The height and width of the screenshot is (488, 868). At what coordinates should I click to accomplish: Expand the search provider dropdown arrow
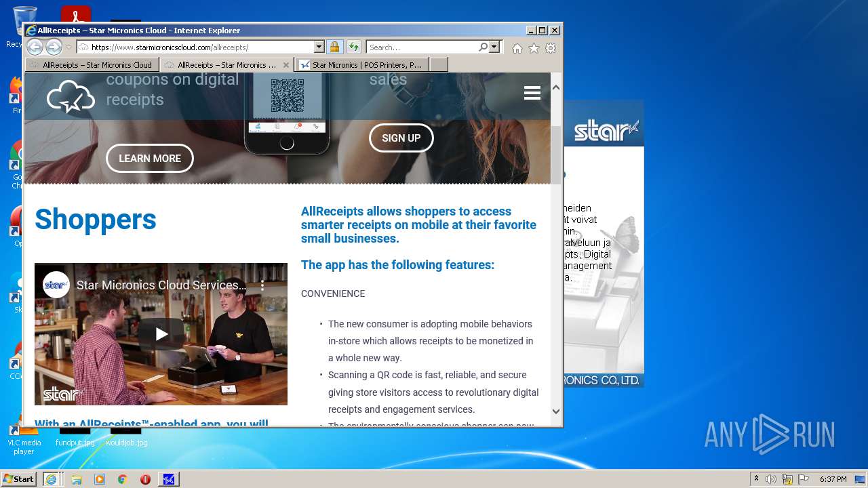click(x=494, y=47)
